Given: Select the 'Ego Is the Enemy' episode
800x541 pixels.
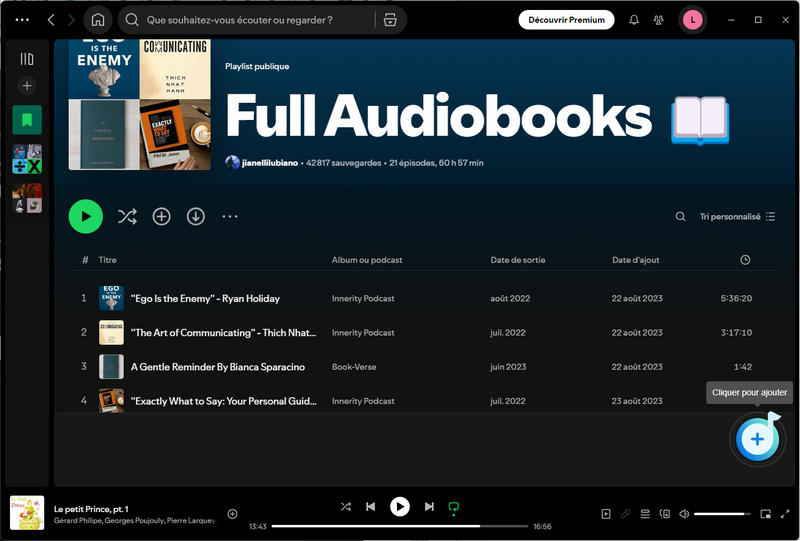Looking at the screenshot, I should (205, 299).
